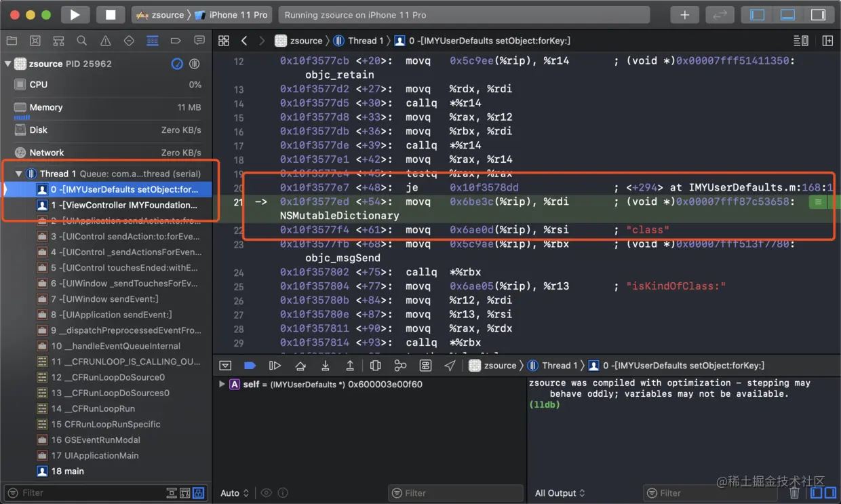Click the code review arrows button
Image resolution: width=841 pixels, height=504 pixels.
click(720, 14)
